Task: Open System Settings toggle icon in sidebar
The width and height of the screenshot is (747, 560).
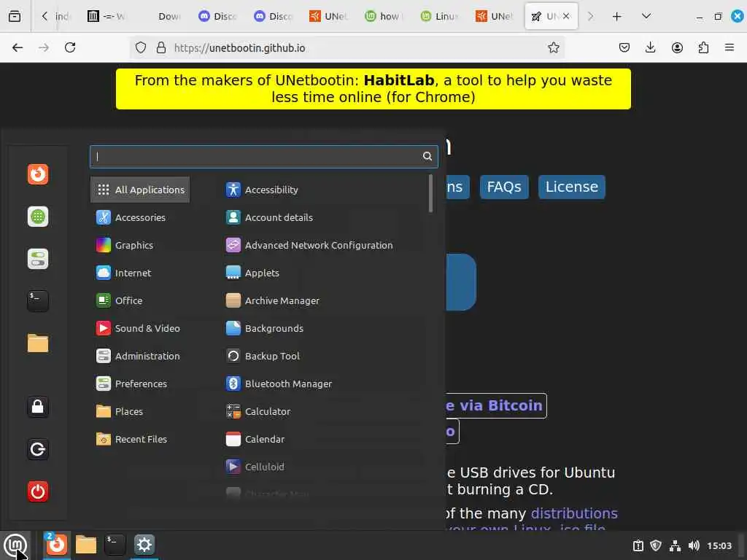Action: point(38,259)
